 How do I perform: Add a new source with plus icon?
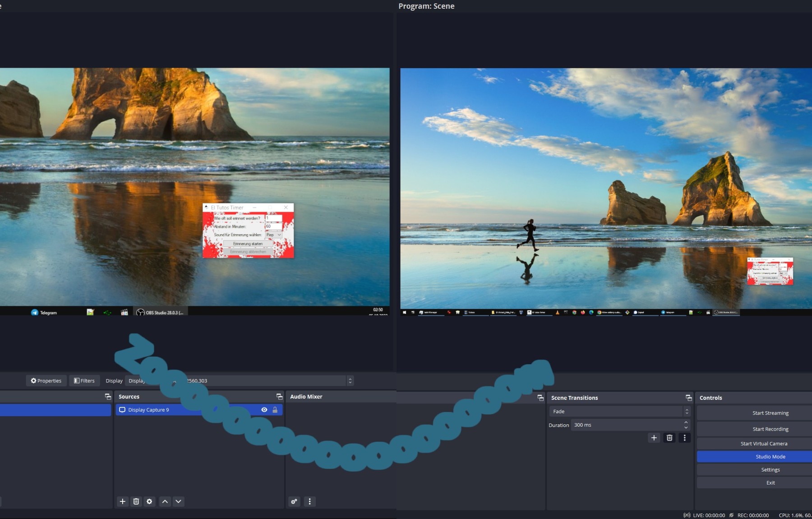pos(122,501)
